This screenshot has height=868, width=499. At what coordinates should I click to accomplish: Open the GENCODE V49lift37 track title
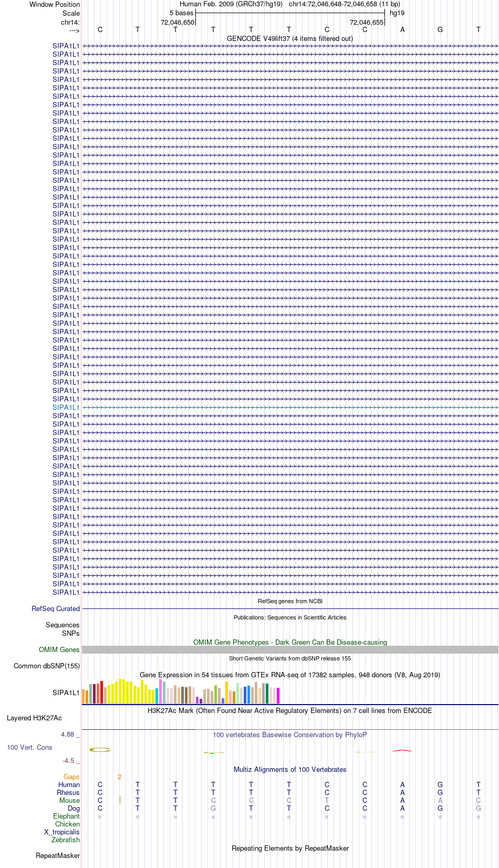290,39
